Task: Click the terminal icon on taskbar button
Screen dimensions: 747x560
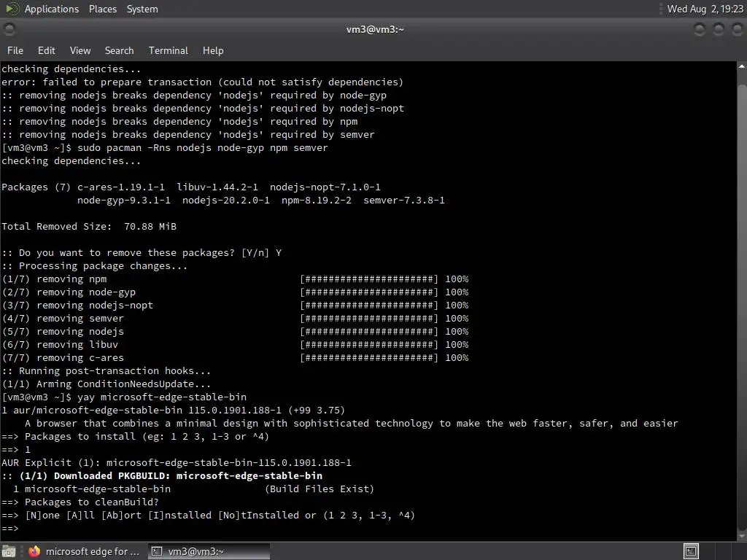Action: [x=156, y=551]
